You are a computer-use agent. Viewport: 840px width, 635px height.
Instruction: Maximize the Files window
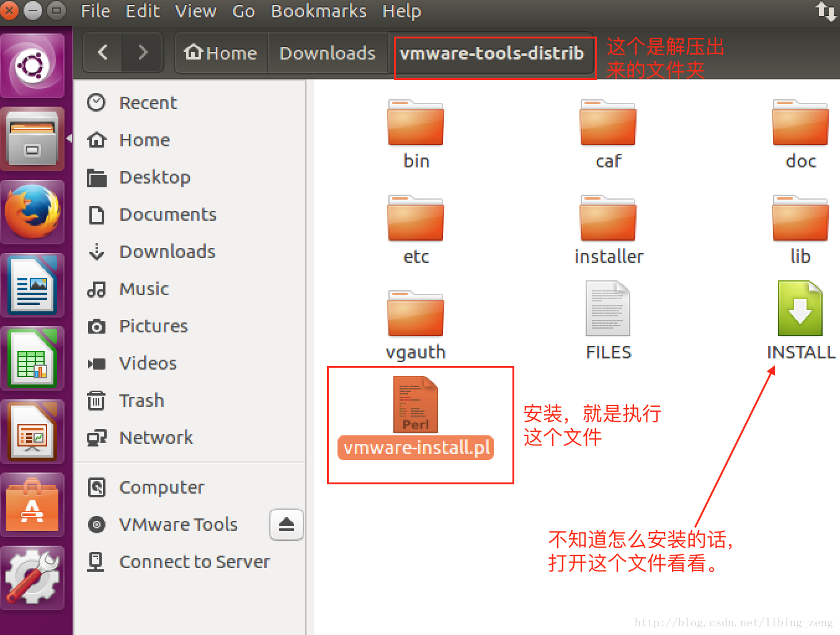pos(56,11)
